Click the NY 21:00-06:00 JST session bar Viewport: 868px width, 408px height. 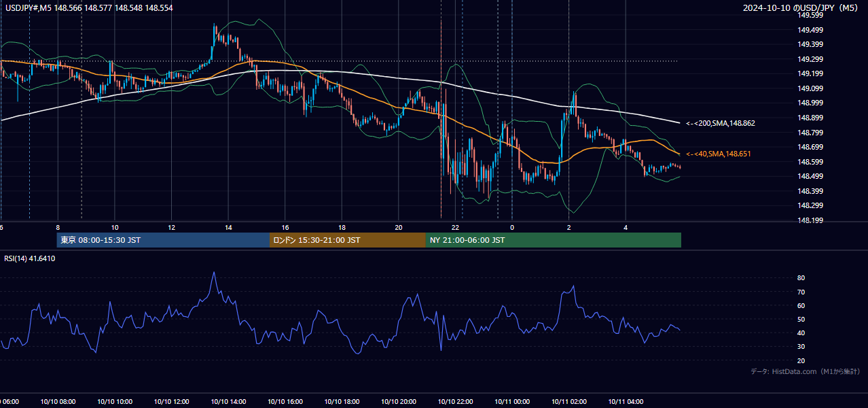pos(554,240)
